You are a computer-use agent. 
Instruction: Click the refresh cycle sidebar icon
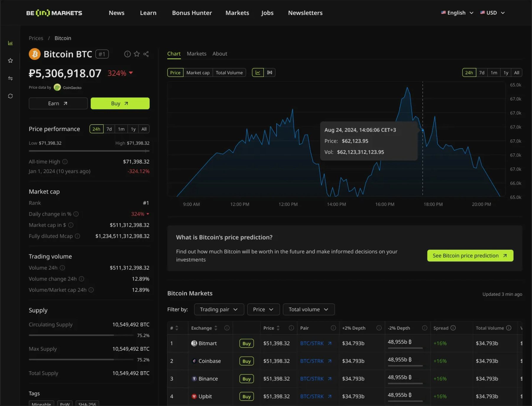coord(10,96)
